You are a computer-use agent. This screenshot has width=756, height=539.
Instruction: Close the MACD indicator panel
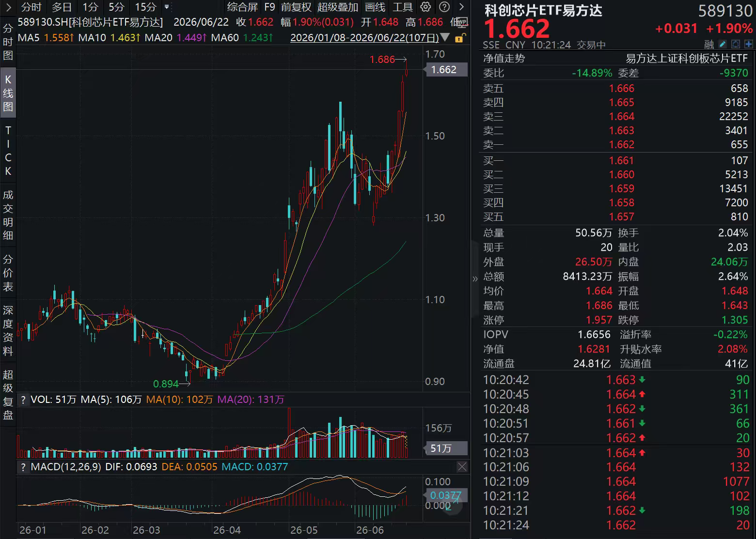tap(462, 467)
